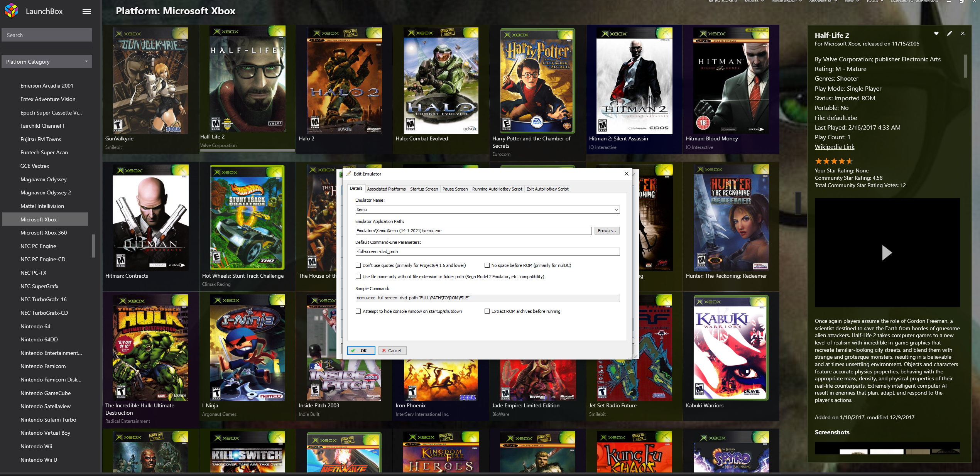Viewport: 980px width, 476px height.
Task: Select Hot Wheels Stunt Track Challenge cover
Action: point(247,218)
